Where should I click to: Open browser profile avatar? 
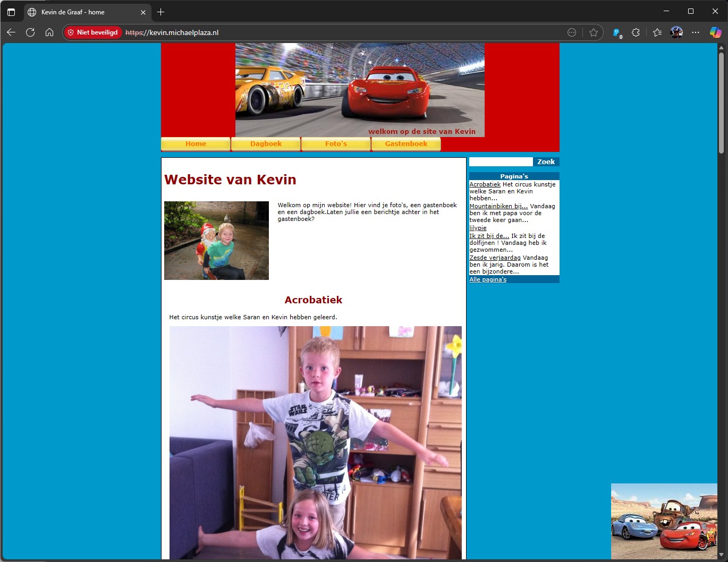[x=676, y=32]
